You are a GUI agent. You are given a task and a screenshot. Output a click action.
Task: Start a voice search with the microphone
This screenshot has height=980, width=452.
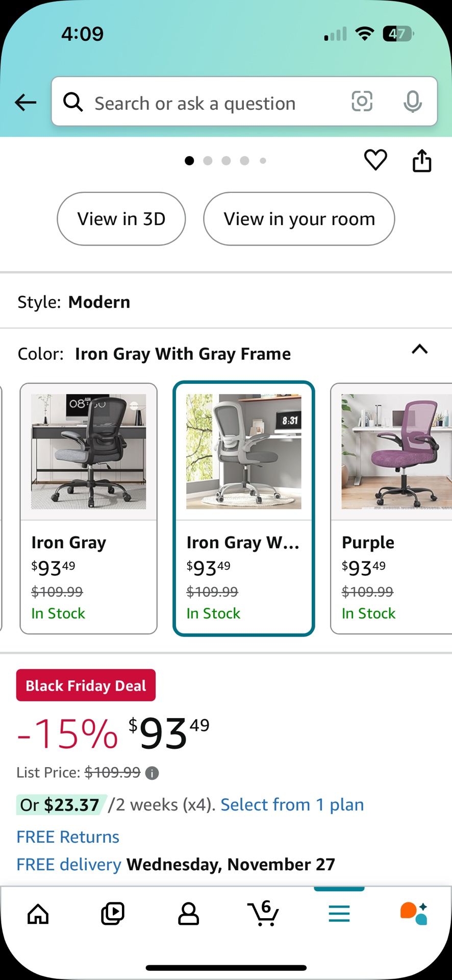[x=413, y=102]
